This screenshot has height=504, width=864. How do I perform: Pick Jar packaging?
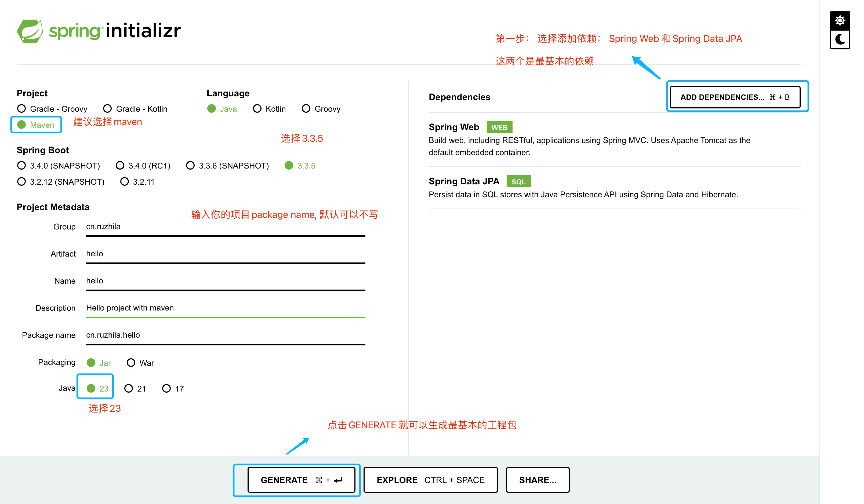tap(99, 363)
